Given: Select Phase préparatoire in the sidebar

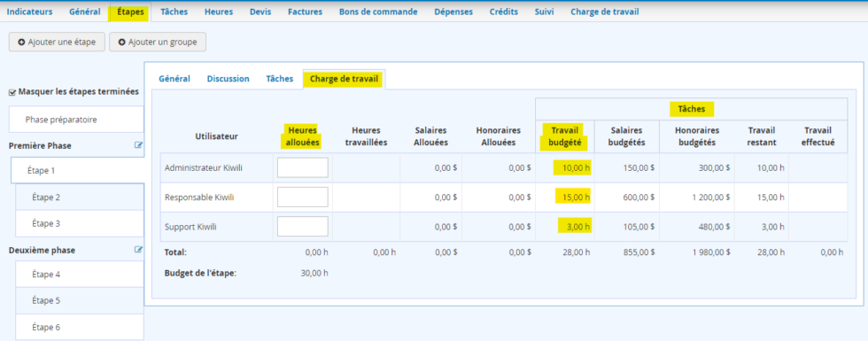Looking at the screenshot, I should pyautogui.click(x=77, y=120).
